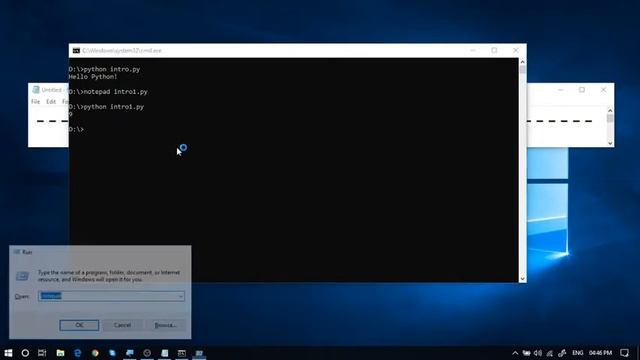Minimize the cmd.exe window
The image size is (640, 360).
473,50
